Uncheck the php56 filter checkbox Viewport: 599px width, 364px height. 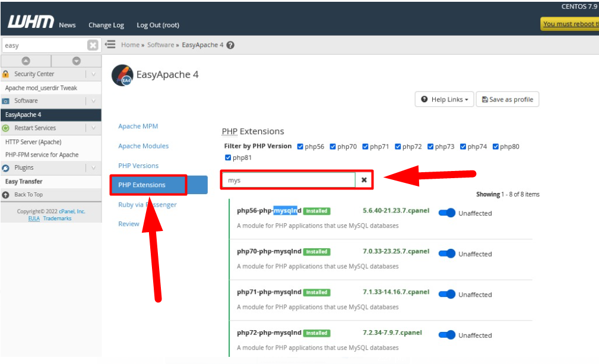300,147
